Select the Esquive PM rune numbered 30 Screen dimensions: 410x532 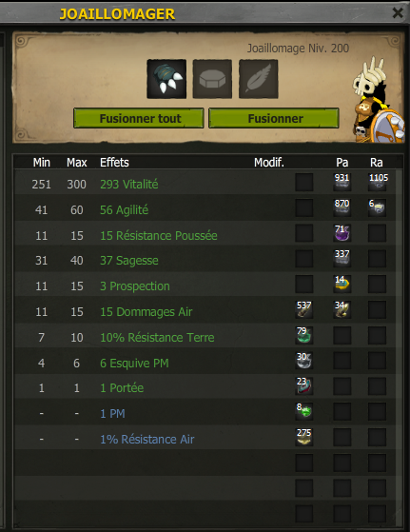click(x=303, y=361)
